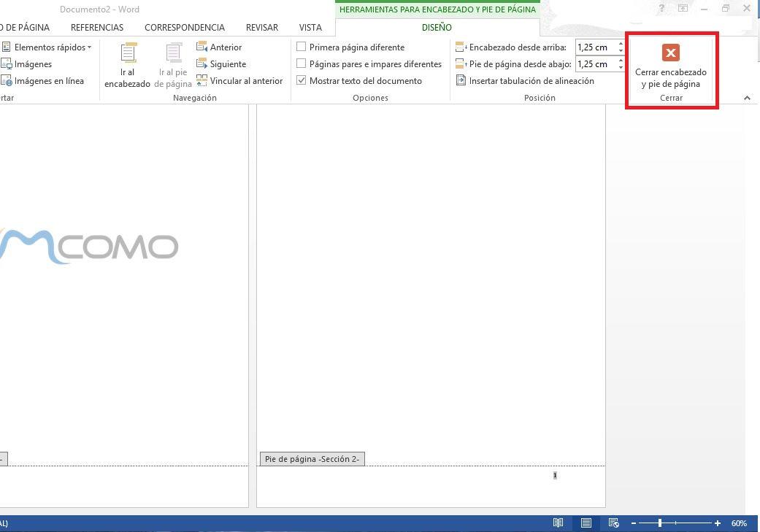This screenshot has height=532, width=760.
Task: Increase Encabezado desde arriba value
Action: 621,44
